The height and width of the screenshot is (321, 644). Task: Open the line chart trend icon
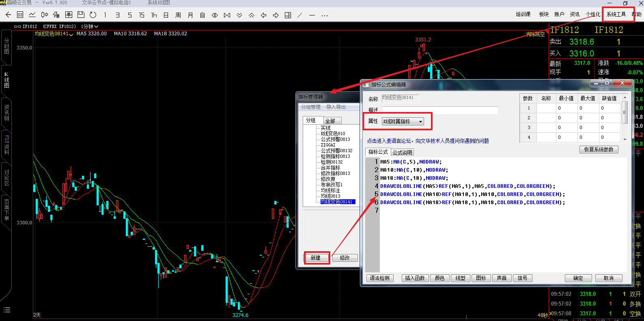(32, 15)
